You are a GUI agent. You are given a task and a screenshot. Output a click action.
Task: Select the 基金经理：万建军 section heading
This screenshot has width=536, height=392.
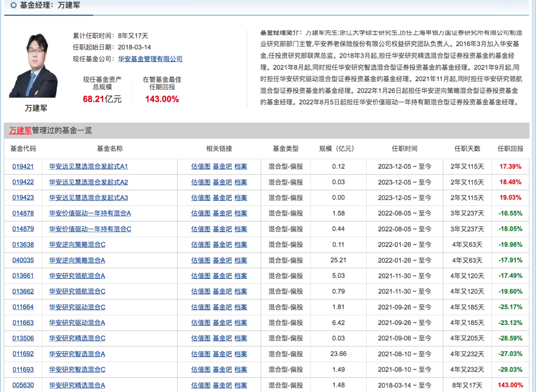pos(50,5)
